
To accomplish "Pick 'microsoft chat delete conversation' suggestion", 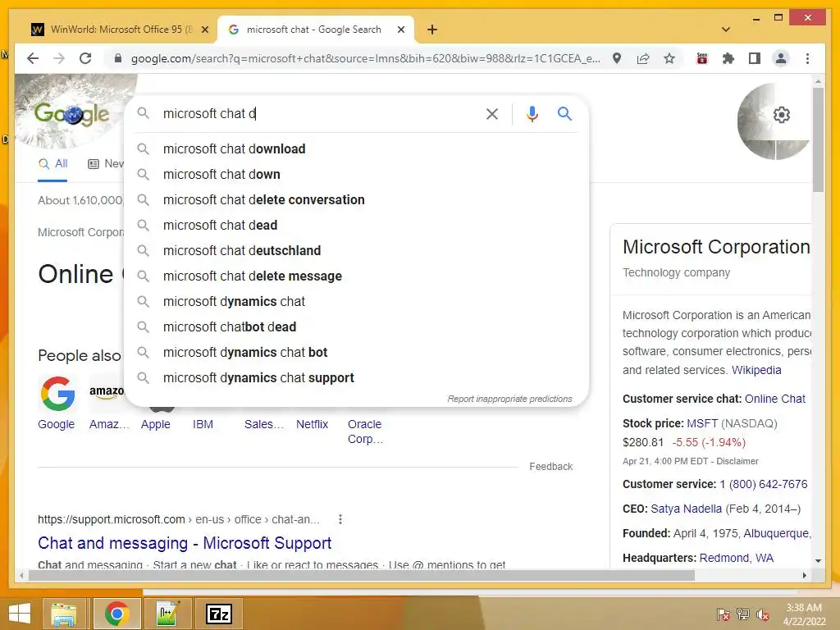I will tap(356, 200).
